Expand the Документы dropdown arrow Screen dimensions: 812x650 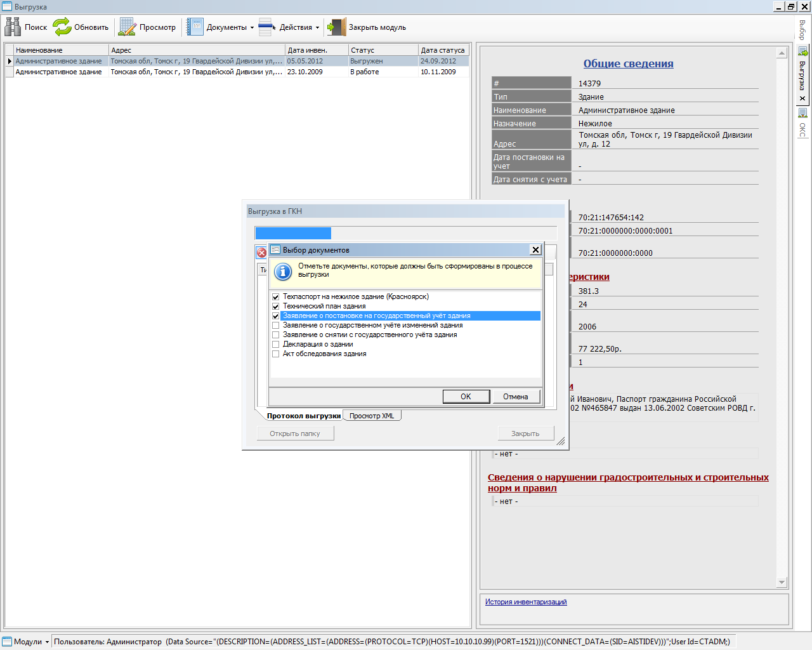click(252, 28)
